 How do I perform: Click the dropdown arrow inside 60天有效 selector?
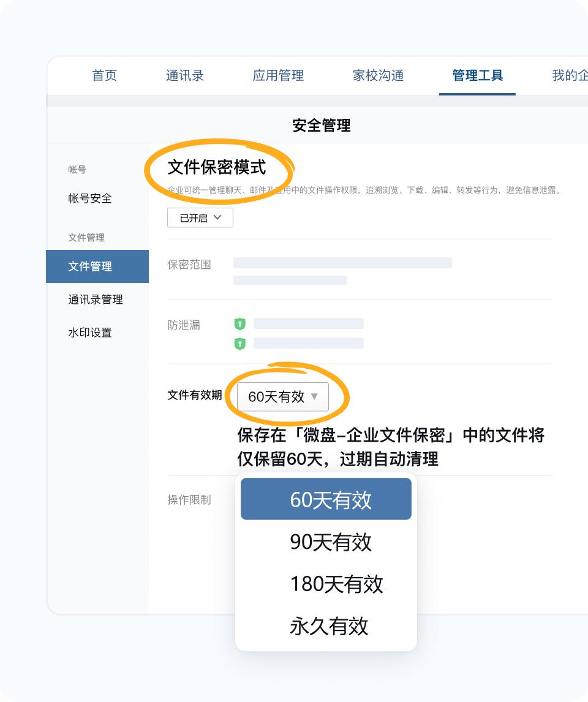tap(316, 397)
